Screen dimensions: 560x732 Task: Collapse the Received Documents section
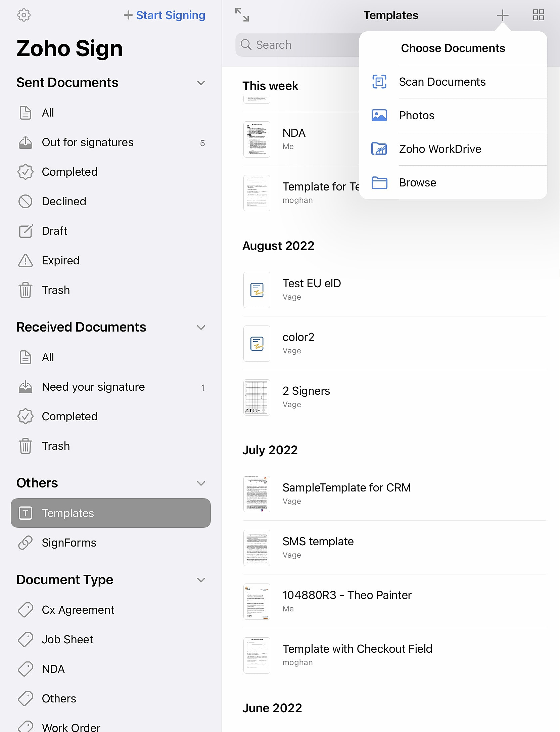tap(201, 327)
